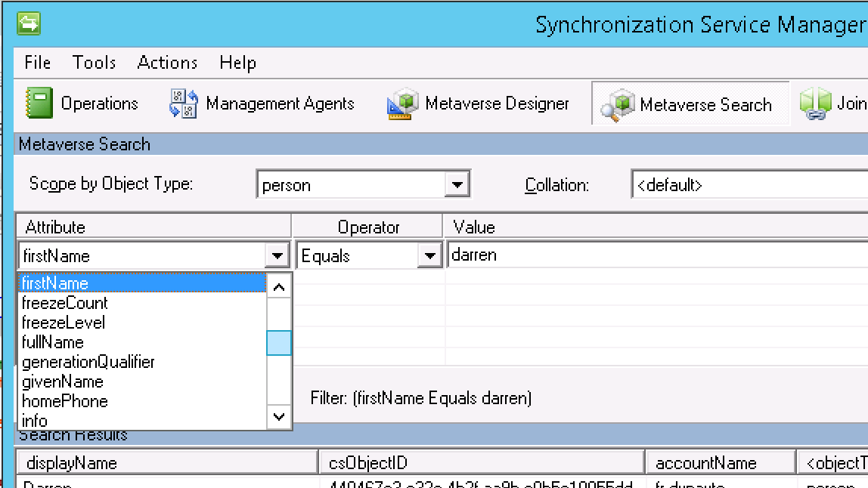Click the Operations notebook icon
The height and width of the screenshot is (488, 868).
39,103
